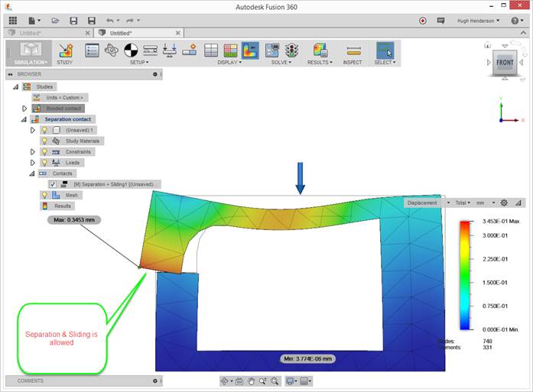This screenshot has height=392, width=533.
Task: Click the redo arrow icon
Action: coord(130,21)
